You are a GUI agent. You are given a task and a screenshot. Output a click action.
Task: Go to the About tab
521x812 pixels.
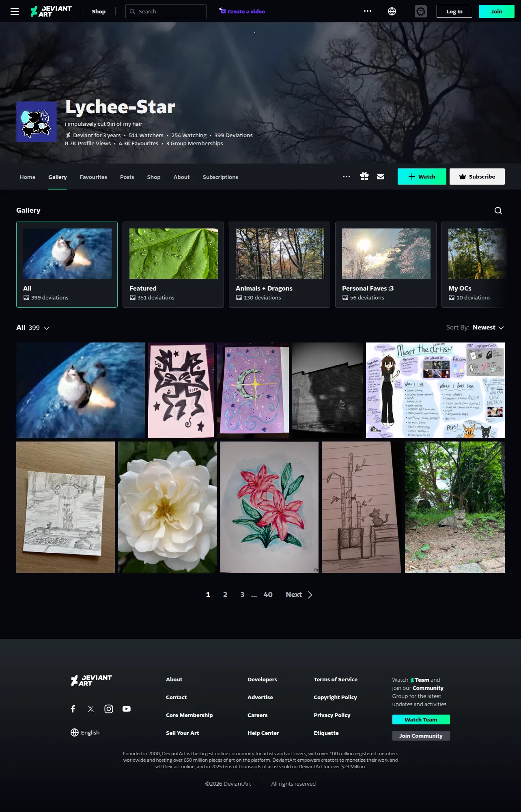pos(181,177)
